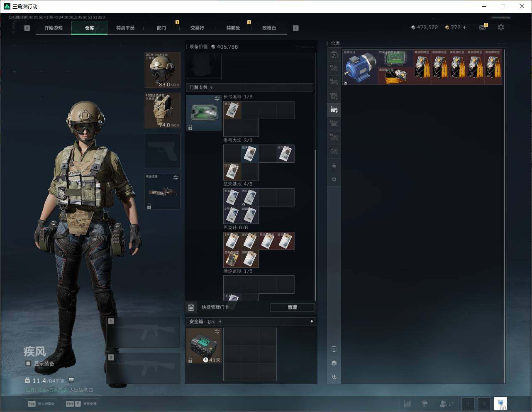
Task: Open the friends icon showing 17
Action: [446, 404]
